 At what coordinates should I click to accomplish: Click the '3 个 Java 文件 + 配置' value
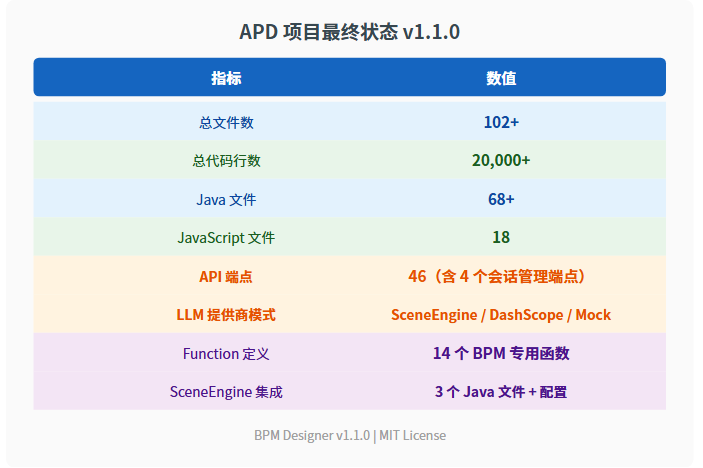coord(501,392)
